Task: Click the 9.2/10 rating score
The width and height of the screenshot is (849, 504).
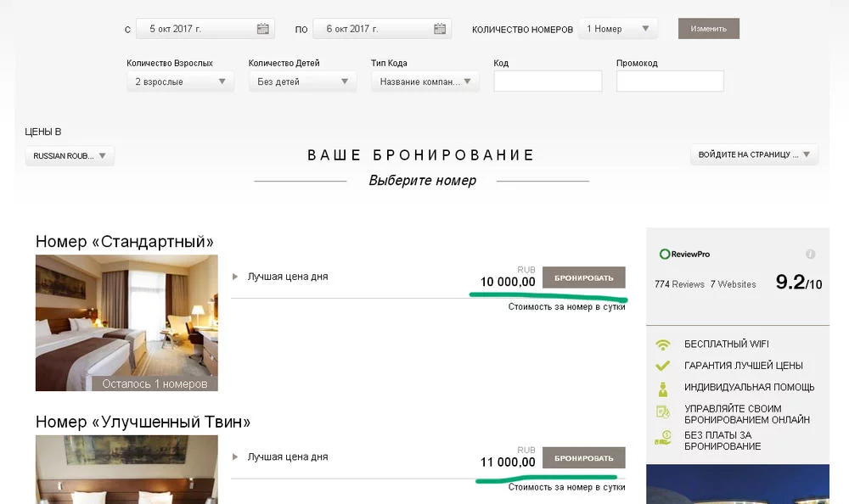Action: point(799,282)
